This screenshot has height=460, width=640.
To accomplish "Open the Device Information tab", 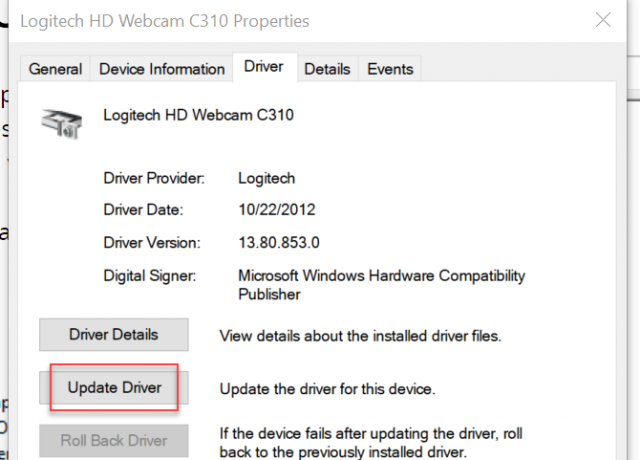I will [162, 69].
